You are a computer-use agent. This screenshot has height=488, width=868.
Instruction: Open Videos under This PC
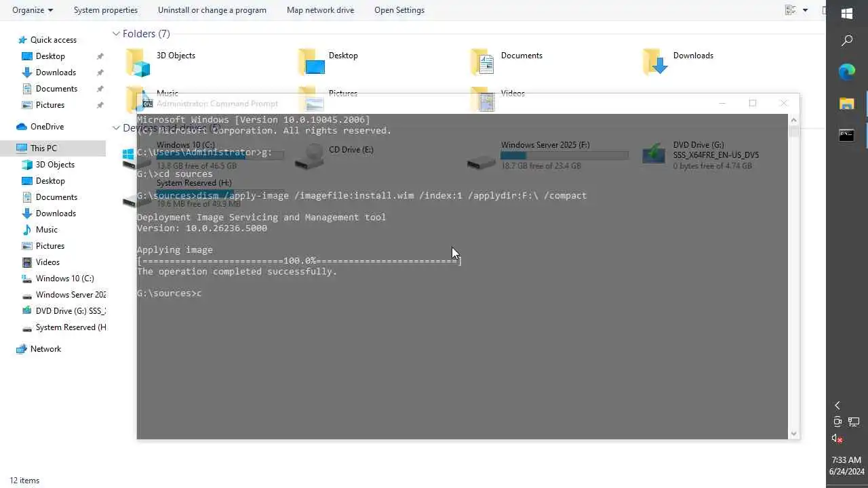tap(47, 262)
